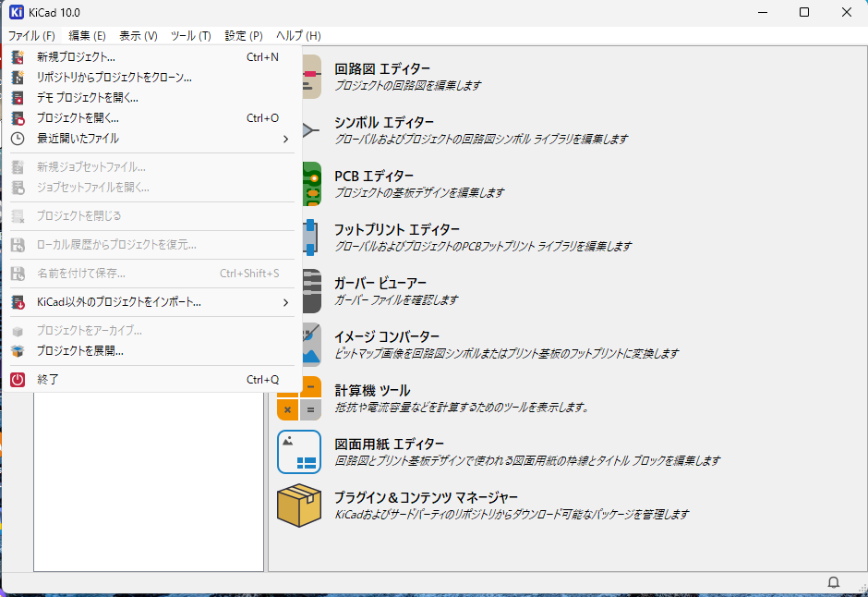Choose デモ プロジェクトを開く... menu entry
The width and height of the screenshot is (868, 597).
[x=152, y=98]
